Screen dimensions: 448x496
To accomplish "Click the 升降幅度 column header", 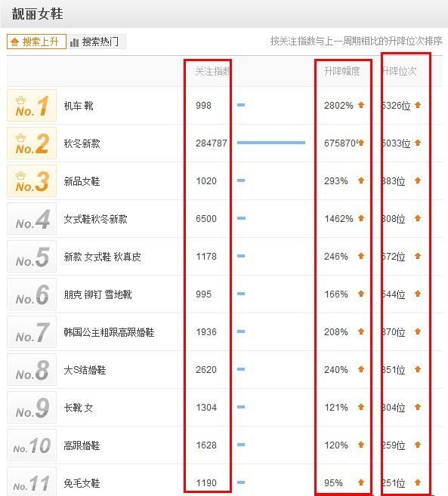I will (342, 71).
